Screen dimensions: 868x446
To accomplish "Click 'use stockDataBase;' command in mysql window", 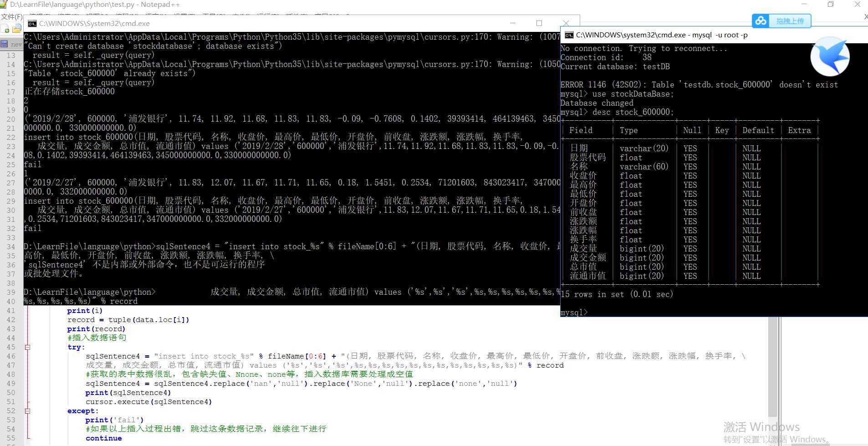I will click(633, 94).
